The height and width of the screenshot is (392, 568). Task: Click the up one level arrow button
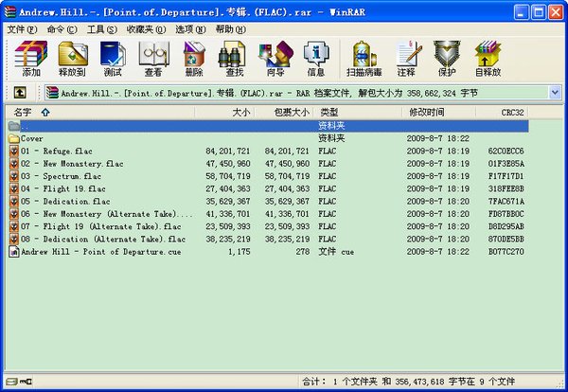point(20,93)
